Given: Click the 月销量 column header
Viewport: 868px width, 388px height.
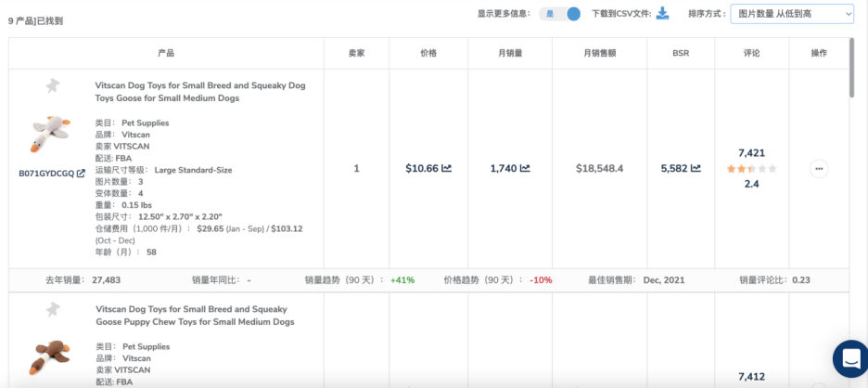Looking at the screenshot, I should click(509, 54).
